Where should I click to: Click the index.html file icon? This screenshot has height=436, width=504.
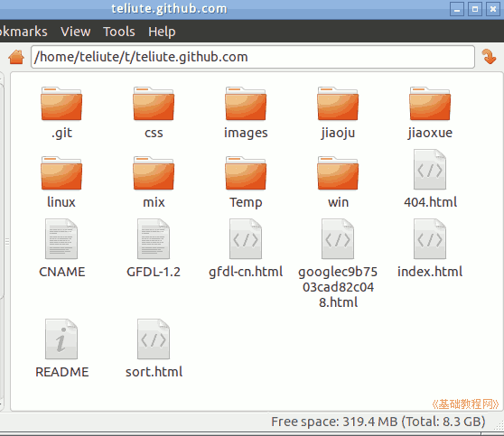(x=430, y=238)
